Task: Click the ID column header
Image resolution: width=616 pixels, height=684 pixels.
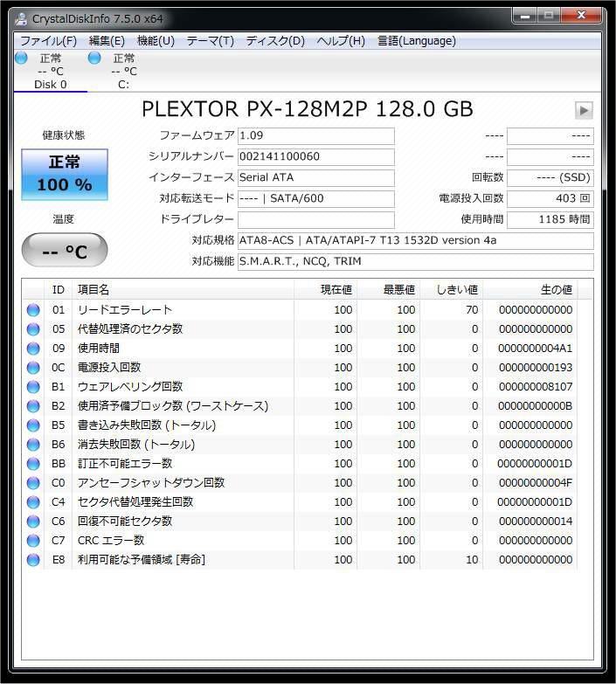Action: [58, 290]
